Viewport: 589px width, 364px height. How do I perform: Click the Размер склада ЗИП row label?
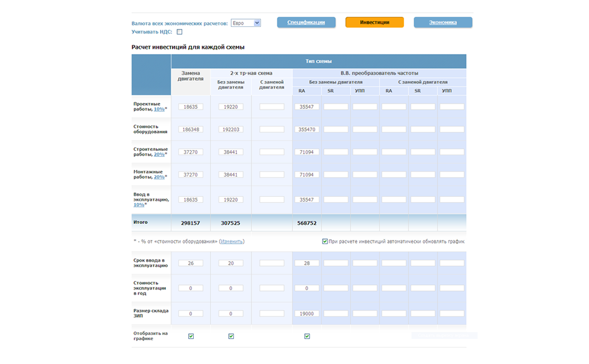[151, 313]
